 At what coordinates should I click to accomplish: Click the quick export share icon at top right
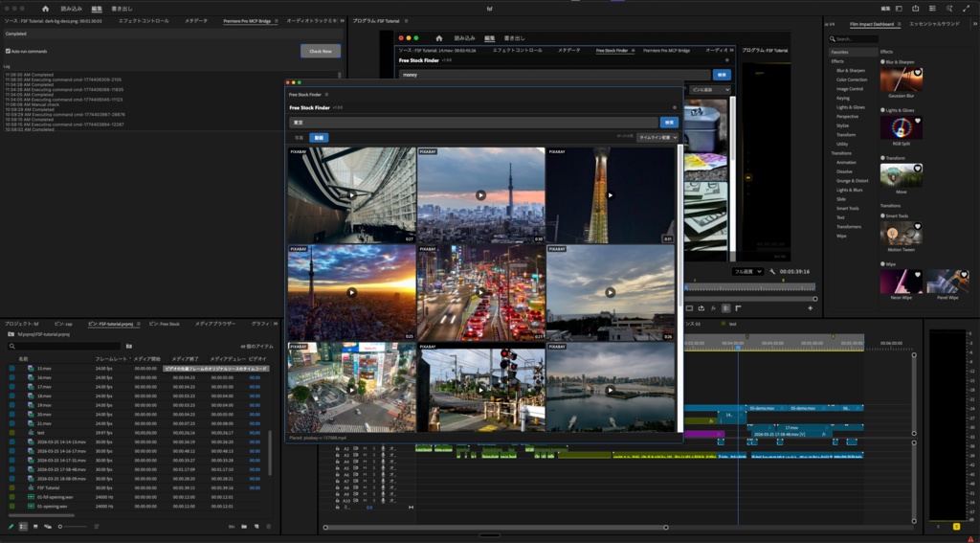916,9
